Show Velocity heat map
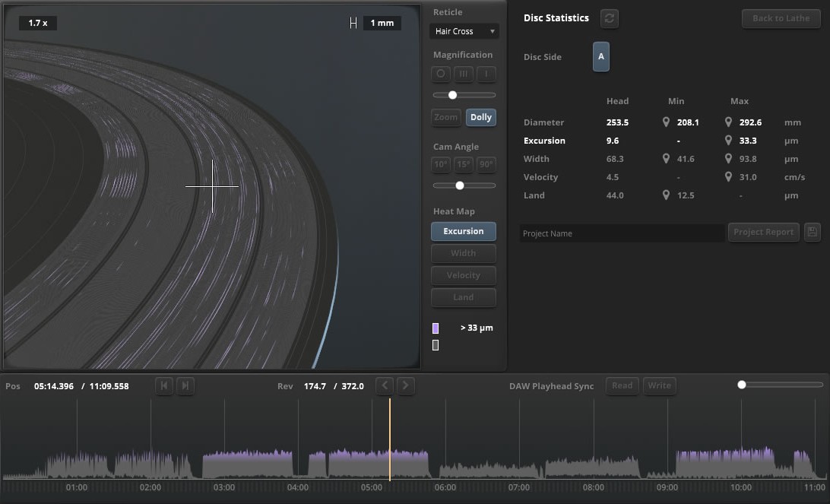 (x=463, y=275)
